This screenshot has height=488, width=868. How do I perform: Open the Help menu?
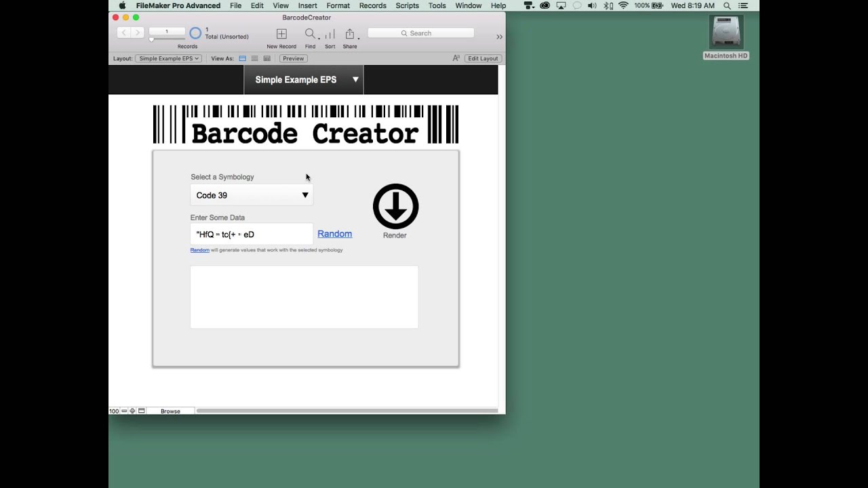pos(498,5)
